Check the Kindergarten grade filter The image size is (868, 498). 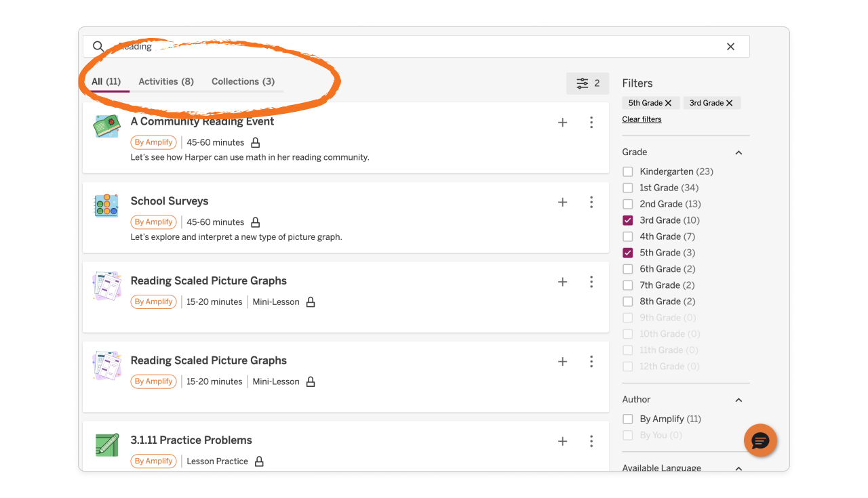point(628,171)
